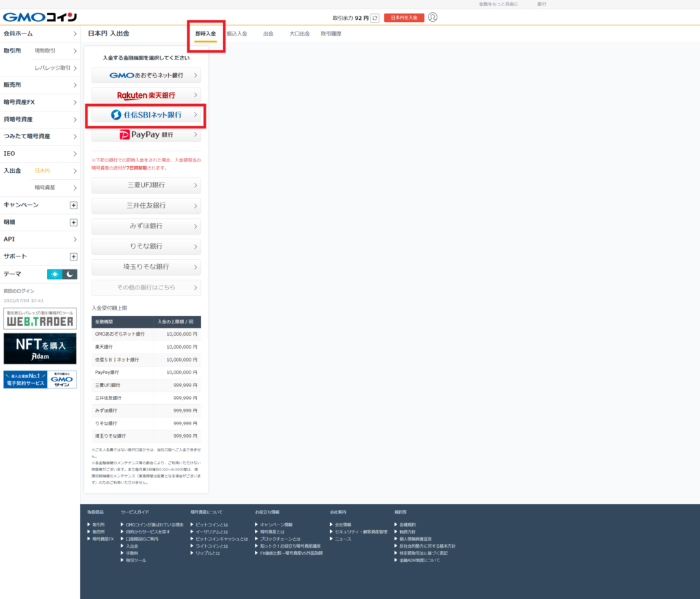700x599 pixels.
Task: Open the 取引履歴 tab
Action: click(x=331, y=34)
